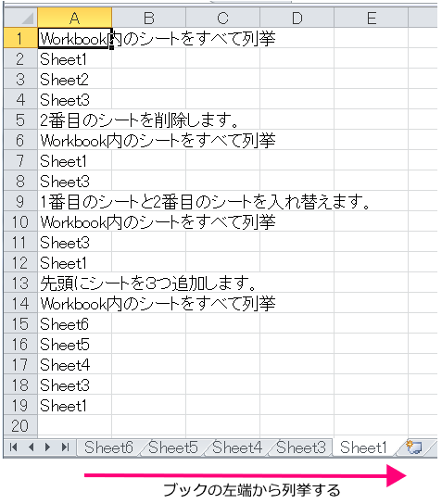Select row 13 header
This screenshot has width=442, height=504.
click(x=20, y=283)
